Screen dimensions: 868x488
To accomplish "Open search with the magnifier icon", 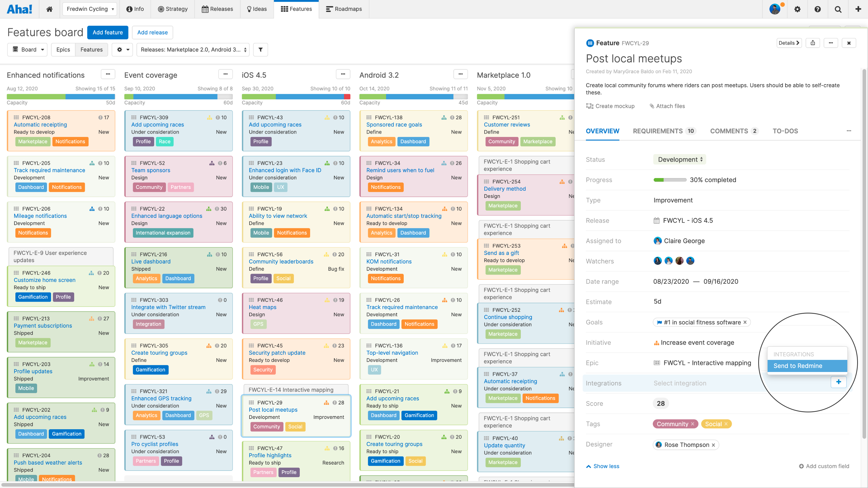I will [838, 9].
